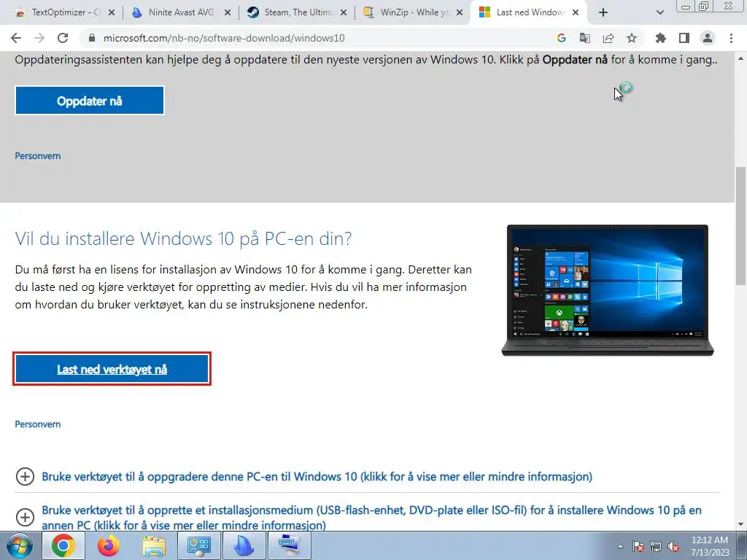Open Chrome's three-dot menu

(731, 38)
